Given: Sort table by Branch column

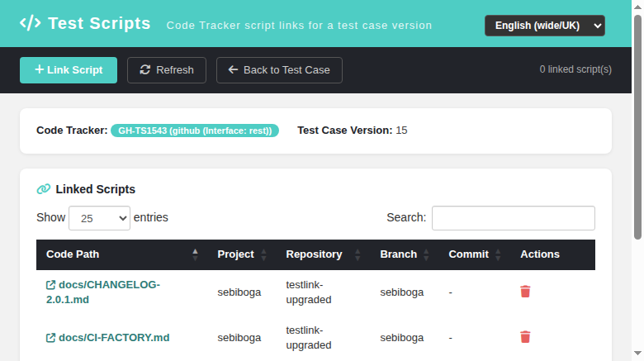Looking at the screenshot, I should pyautogui.click(x=405, y=254).
